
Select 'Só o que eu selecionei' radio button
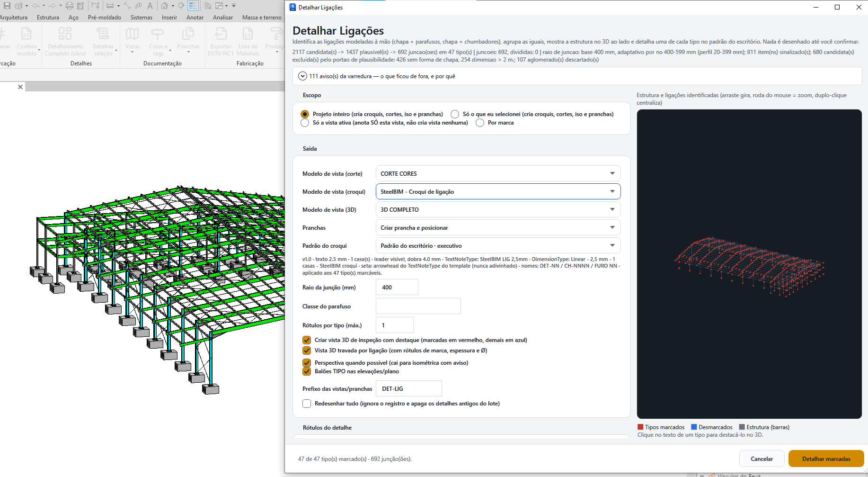click(x=455, y=114)
